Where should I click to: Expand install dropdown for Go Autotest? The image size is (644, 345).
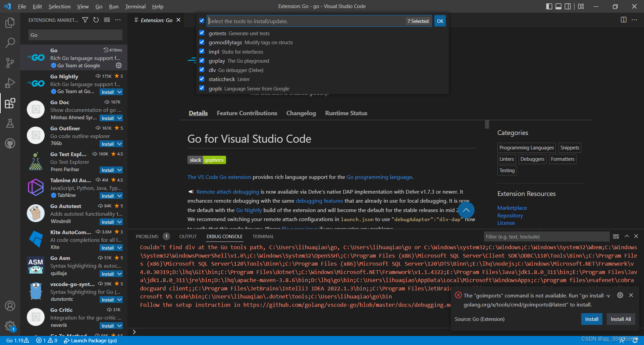pos(120,222)
